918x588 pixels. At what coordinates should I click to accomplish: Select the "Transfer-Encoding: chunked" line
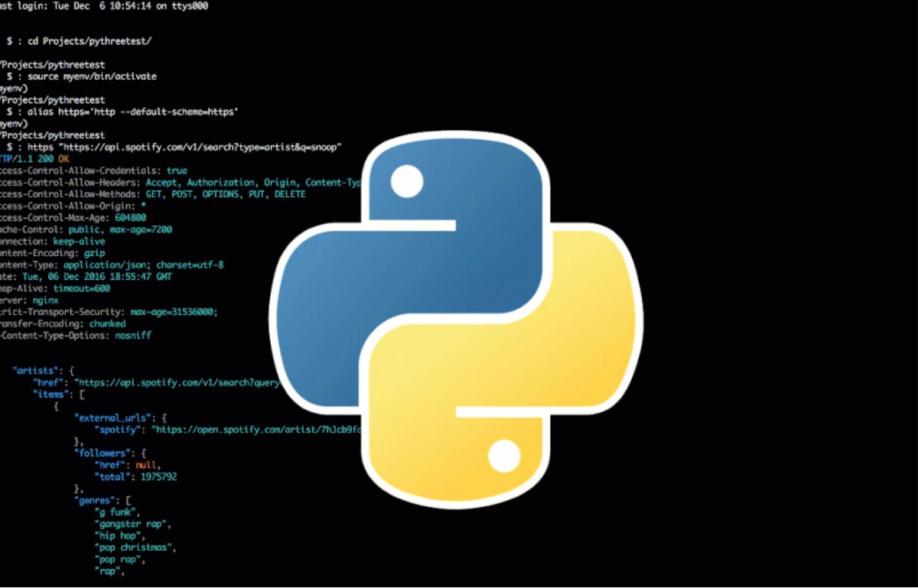pos(63,324)
